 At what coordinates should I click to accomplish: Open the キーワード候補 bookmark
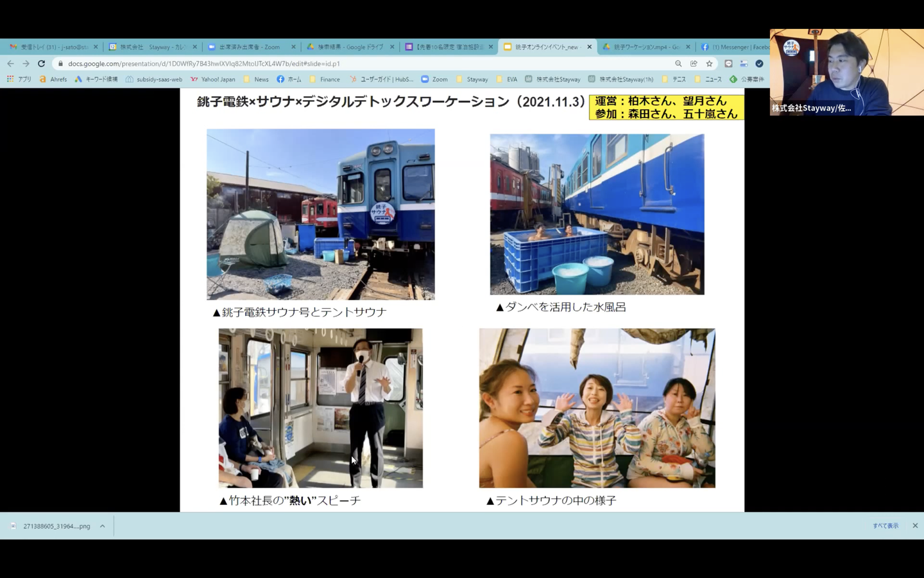[96, 79]
